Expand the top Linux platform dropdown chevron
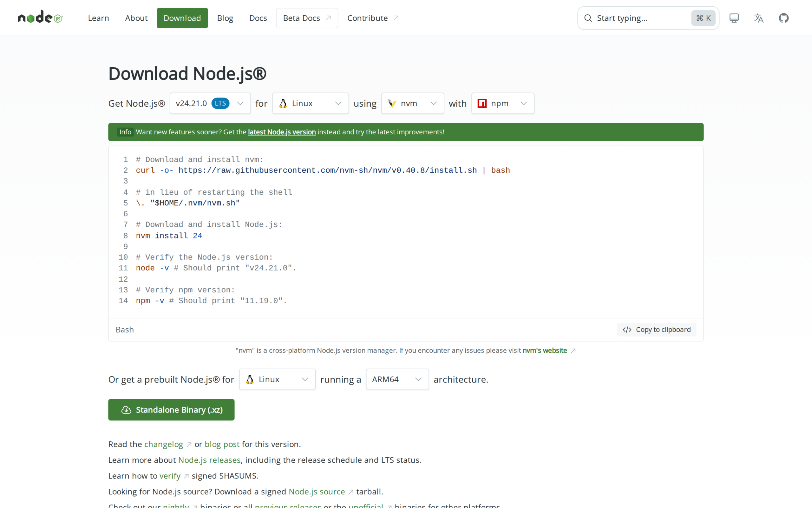The height and width of the screenshot is (508, 812). (x=338, y=104)
